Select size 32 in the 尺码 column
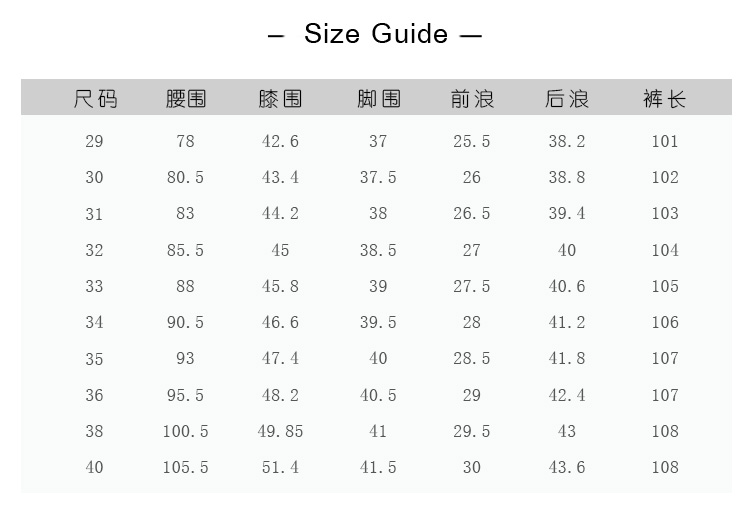Screen dimensions: 750x521 [x=94, y=250]
